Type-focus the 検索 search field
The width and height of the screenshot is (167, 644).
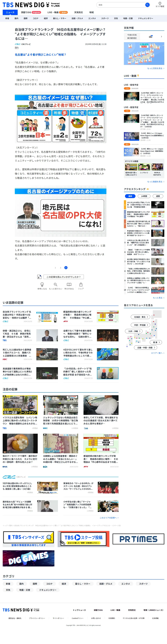click(x=120, y=5)
